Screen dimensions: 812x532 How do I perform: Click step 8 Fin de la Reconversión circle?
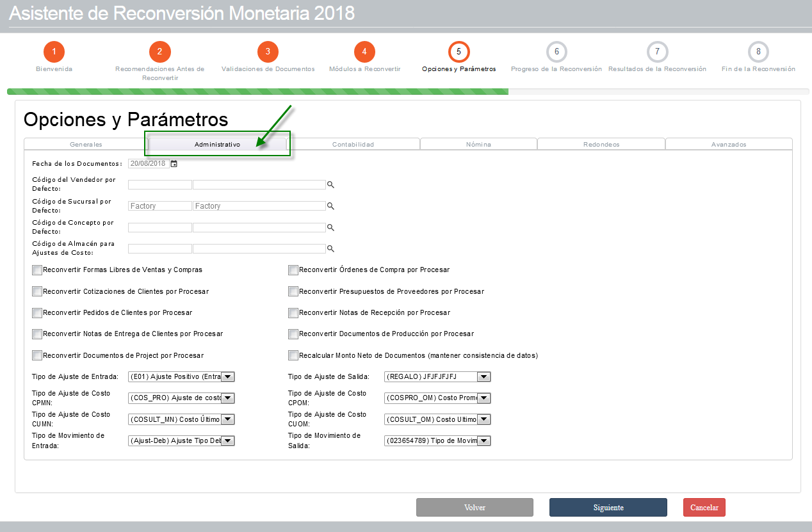tap(758, 52)
